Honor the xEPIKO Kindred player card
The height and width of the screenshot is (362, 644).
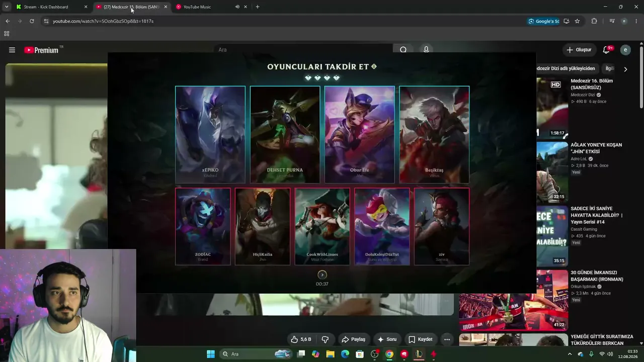tap(210, 135)
